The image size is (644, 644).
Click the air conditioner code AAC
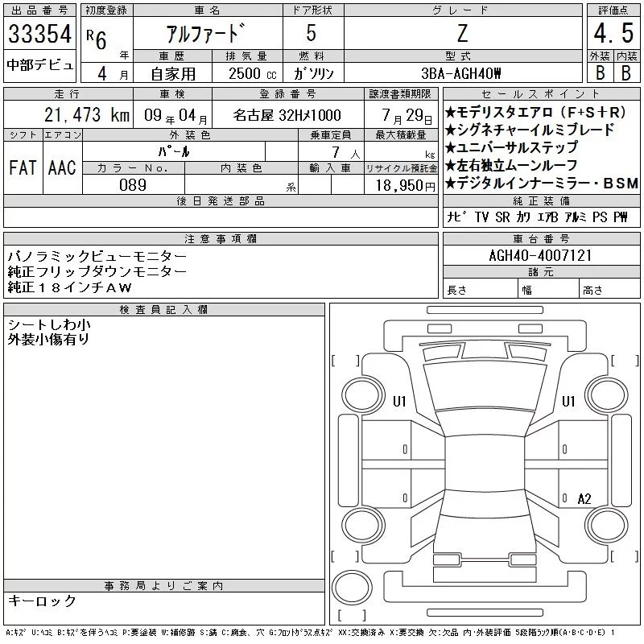pos(62,167)
